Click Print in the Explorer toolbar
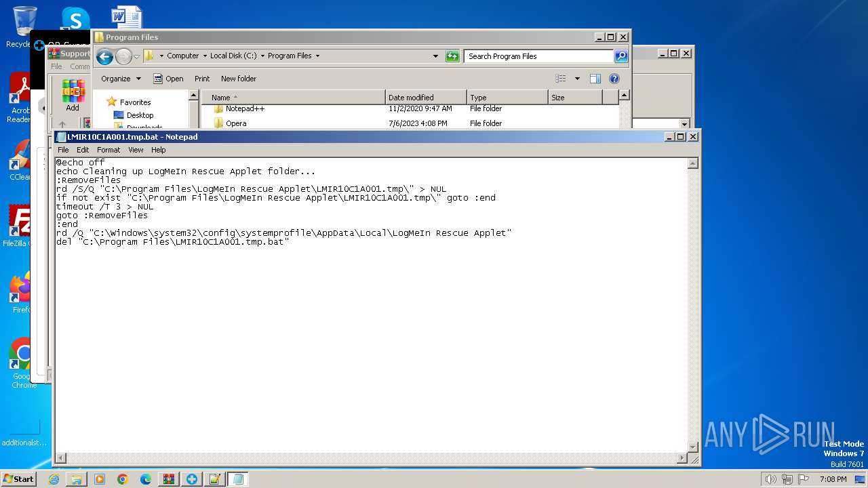 pos(202,79)
